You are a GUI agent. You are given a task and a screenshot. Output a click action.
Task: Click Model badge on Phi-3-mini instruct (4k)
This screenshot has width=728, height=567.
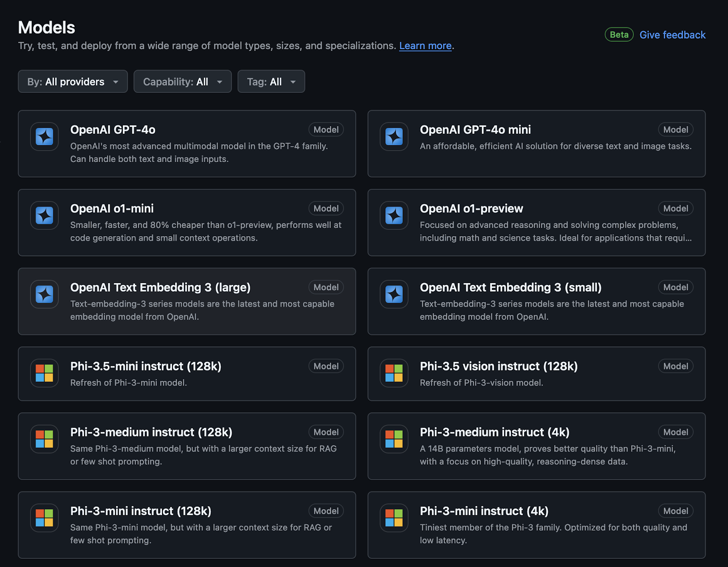pyautogui.click(x=676, y=511)
